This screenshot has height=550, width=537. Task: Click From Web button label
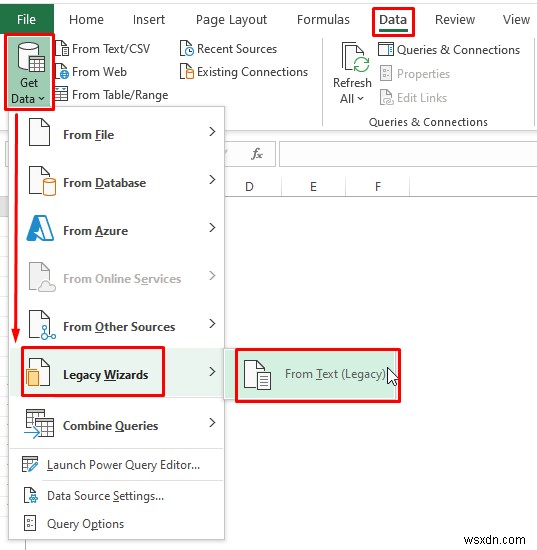click(x=99, y=72)
